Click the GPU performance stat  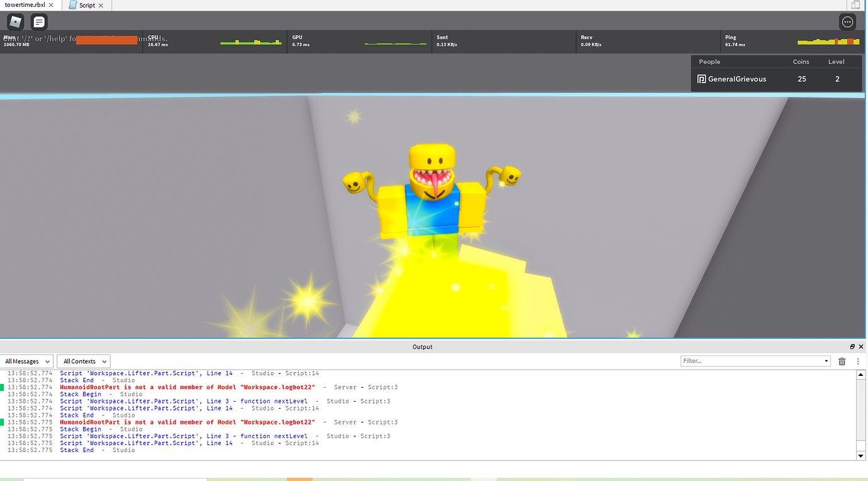tap(360, 41)
